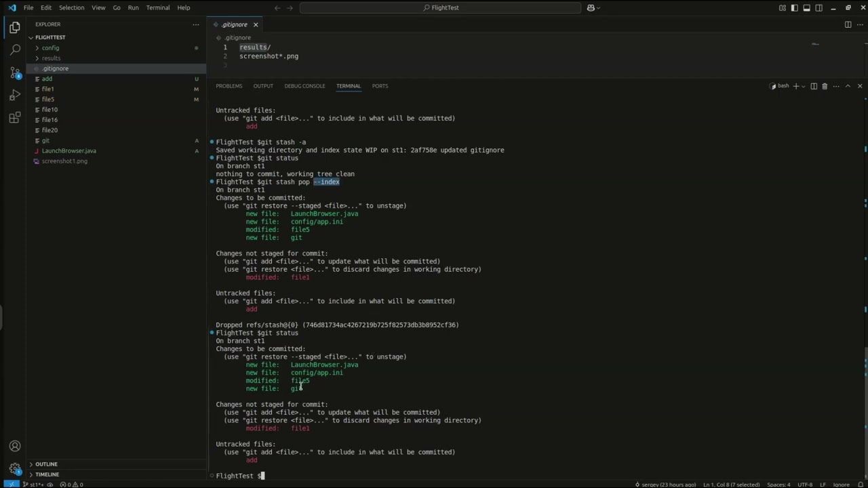Go forward with navigation arrow
Image resolution: width=868 pixels, height=488 pixels.
pyautogui.click(x=291, y=7)
